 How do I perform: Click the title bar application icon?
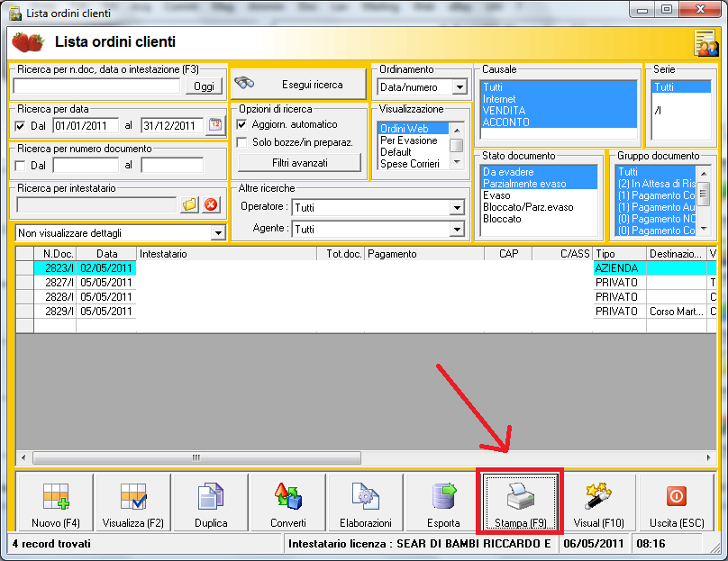point(15,13)
